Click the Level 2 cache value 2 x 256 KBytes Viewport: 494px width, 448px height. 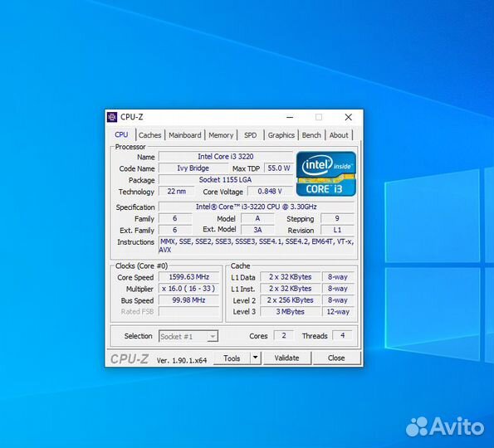click(290, 300)
